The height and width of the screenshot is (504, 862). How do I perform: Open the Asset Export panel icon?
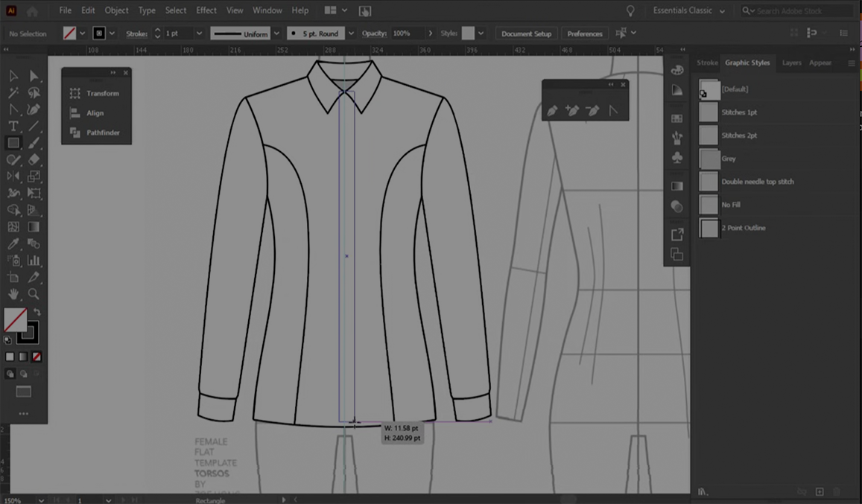pos(676,235)
